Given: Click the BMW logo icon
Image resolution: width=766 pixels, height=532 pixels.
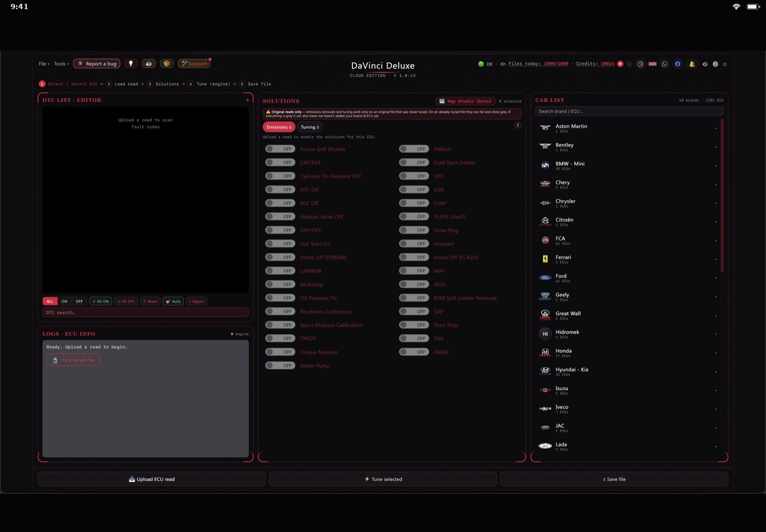Looking at the screenshot, I should (545, 165).
